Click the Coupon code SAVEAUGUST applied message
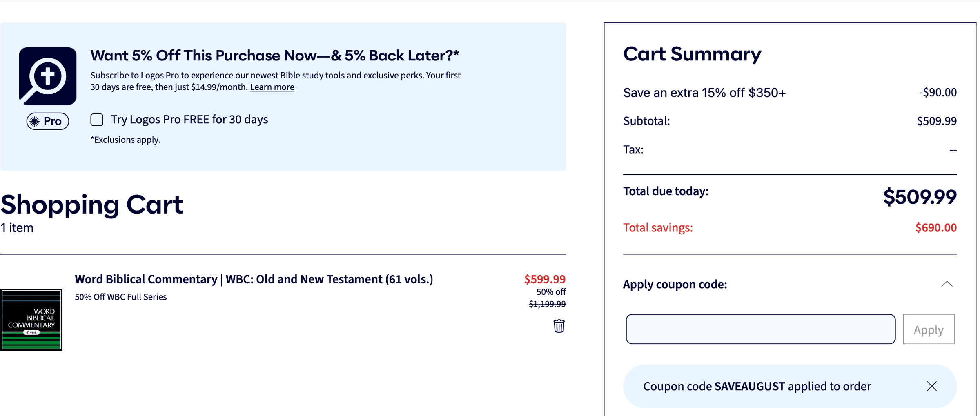 coord(757,386)
